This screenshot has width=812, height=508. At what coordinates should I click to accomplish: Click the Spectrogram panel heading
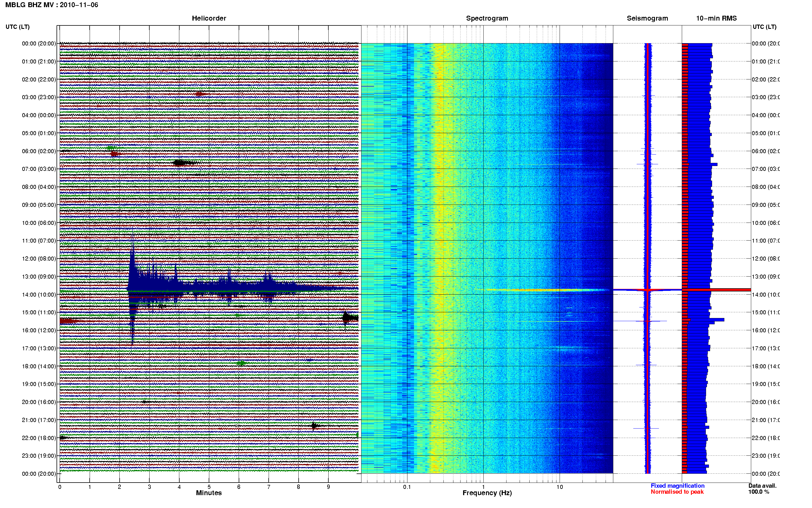pyautogui.click(x=487, y=18)
